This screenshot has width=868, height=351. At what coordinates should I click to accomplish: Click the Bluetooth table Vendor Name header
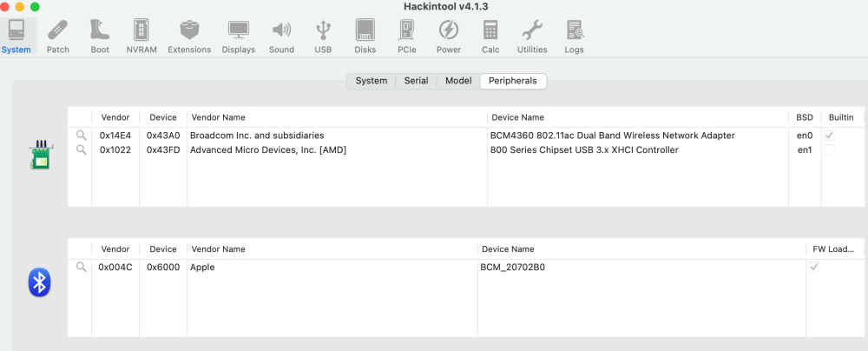[x=332, y=249]
